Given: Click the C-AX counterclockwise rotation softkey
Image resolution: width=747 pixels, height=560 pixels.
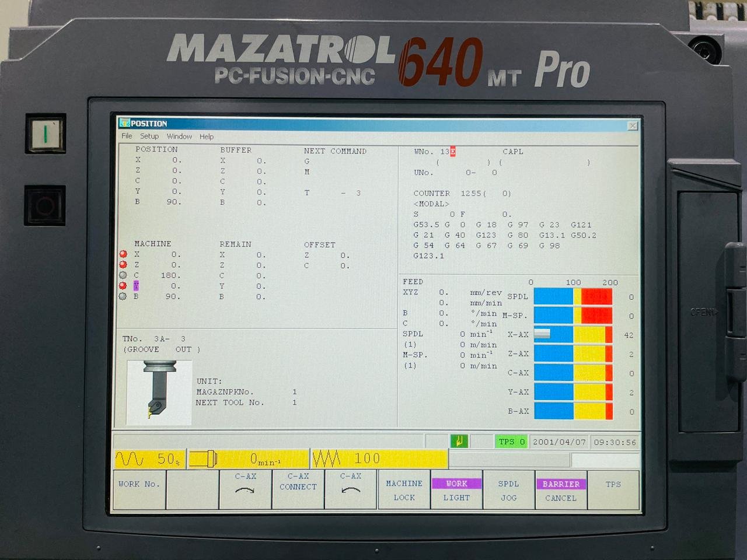Looking at the screenshot, I should tap(350, 489).
